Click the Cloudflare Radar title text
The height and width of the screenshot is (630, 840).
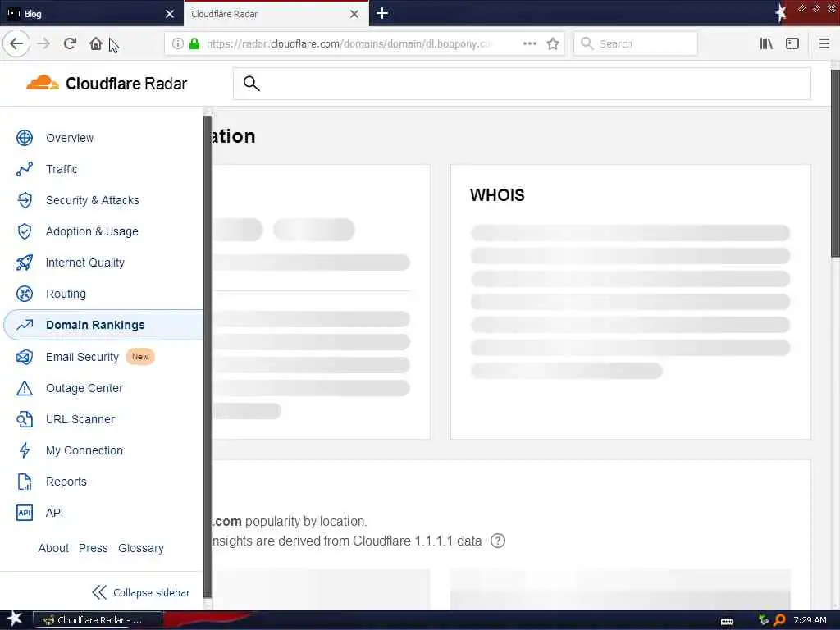click(126, 84)
